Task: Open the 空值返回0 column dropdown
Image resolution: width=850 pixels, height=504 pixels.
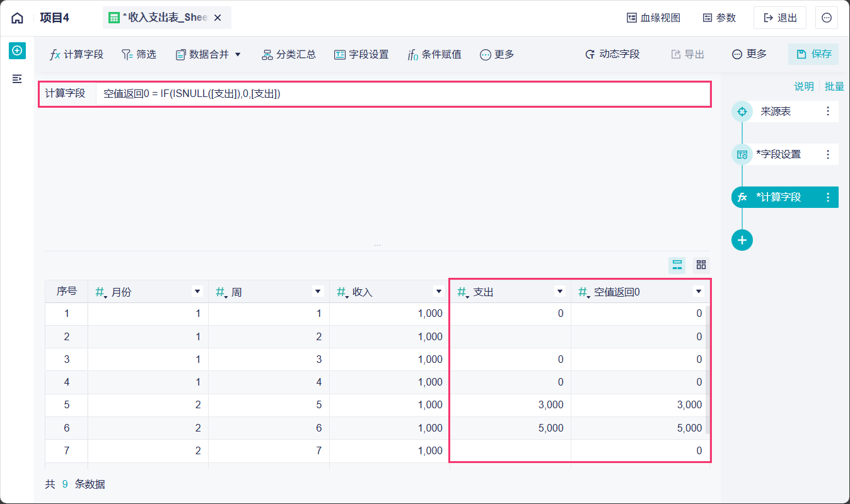Action: (x=698, y=291)
